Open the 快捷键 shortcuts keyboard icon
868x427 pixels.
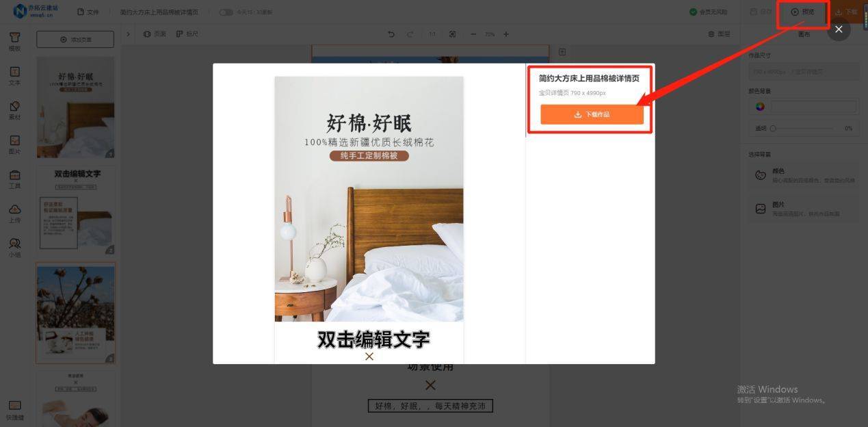pyautogui.click(x=14, y=410)
